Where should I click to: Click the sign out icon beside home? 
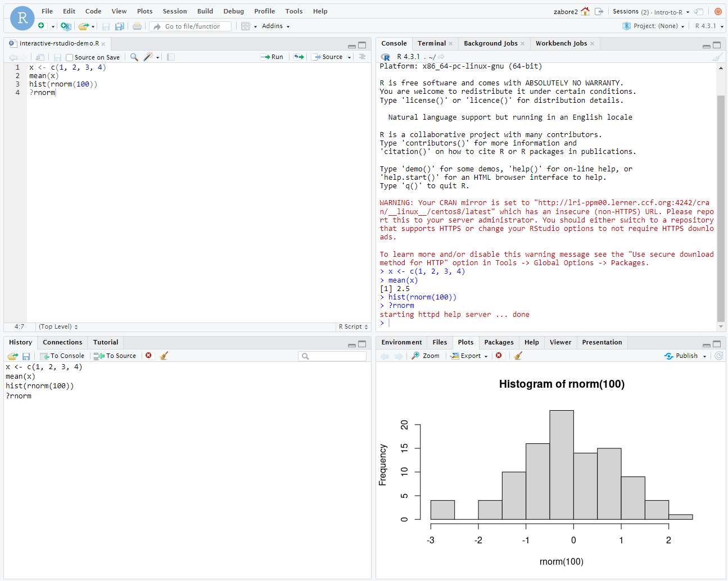click(x=599, y=11)
